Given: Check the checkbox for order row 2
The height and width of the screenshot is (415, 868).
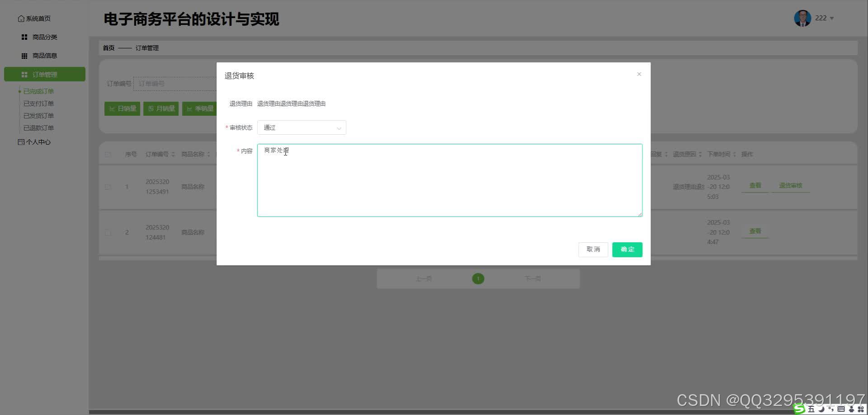Looking at the screenshot, I should pos(108,232).
